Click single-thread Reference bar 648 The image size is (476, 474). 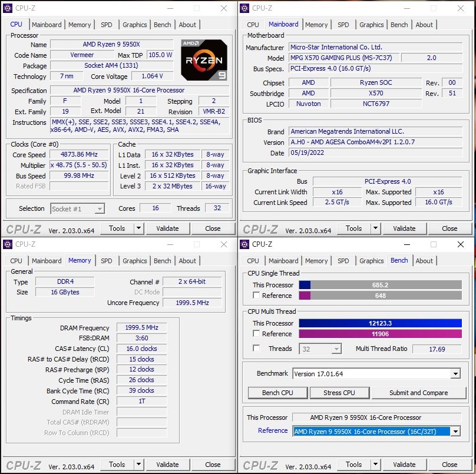pos(380,295)
